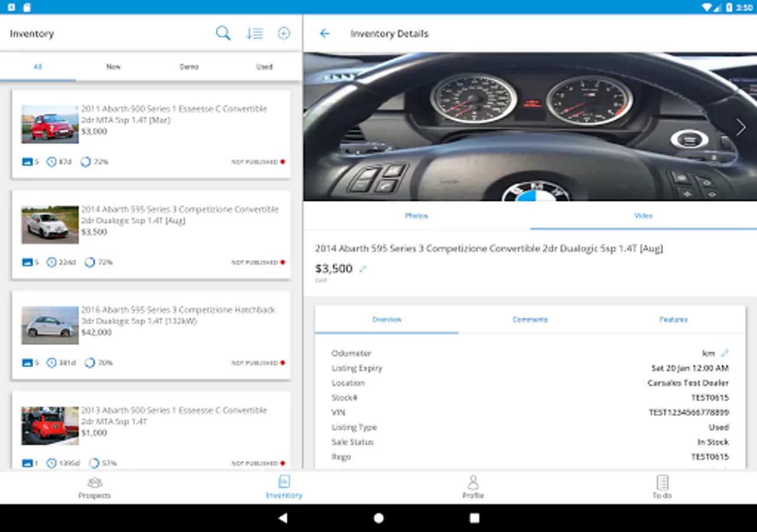Tap the BMW dashboard photo in Inventory Details
757x532 pixels.
(x=530, y=127)
